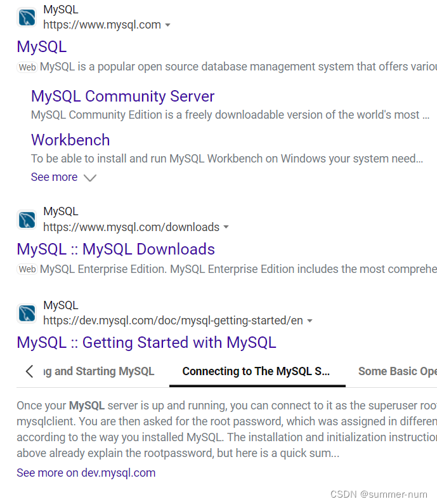Open the Workbench sublink

coord(70,140)
